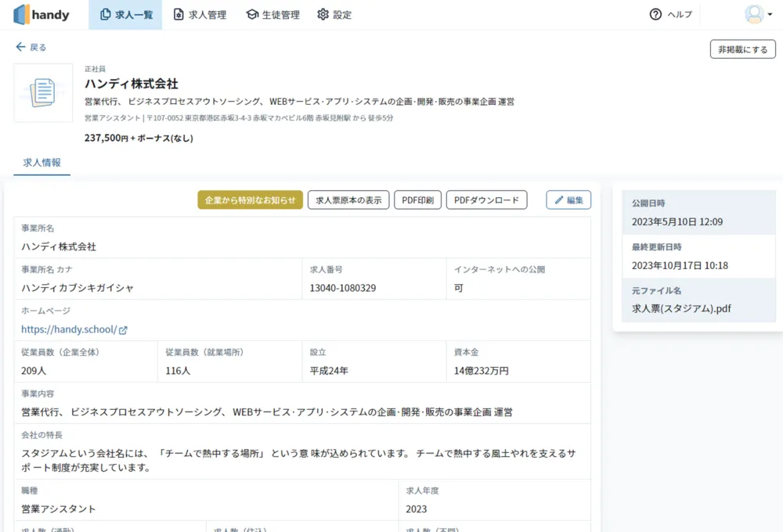The height and width of the screenshot is (532, 783).
Task: Click the company document thumbnail
Action: [43, 93]
